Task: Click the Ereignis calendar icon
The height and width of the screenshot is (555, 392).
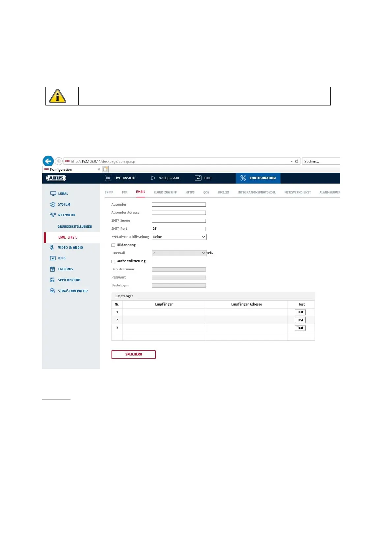Action: coord(52,269)
